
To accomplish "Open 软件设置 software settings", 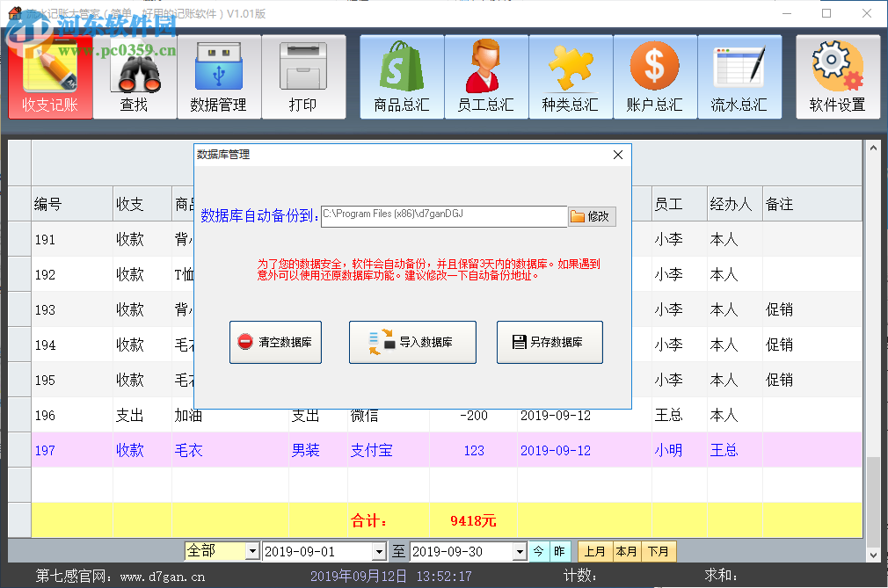I will (837, 76).
